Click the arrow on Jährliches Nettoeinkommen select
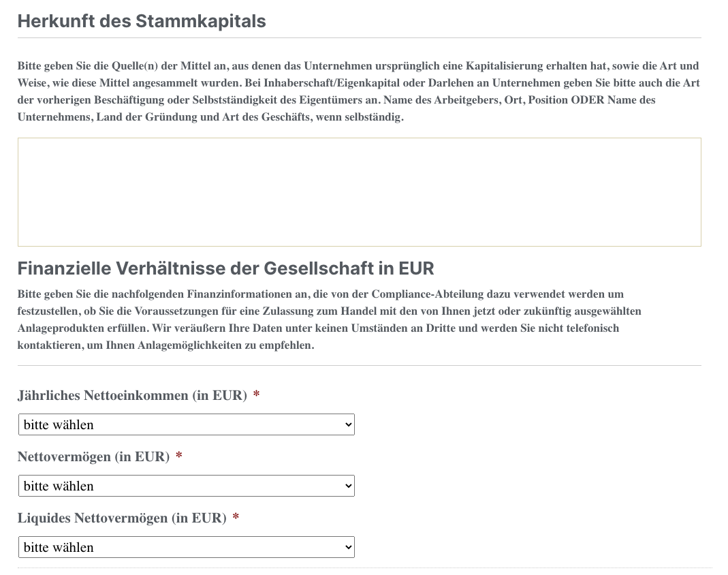 click(348, 424)
